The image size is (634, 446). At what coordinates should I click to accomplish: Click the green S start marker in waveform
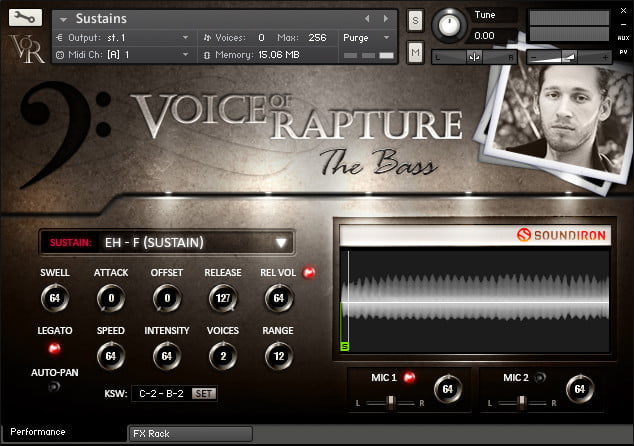[x=344, y=347]
